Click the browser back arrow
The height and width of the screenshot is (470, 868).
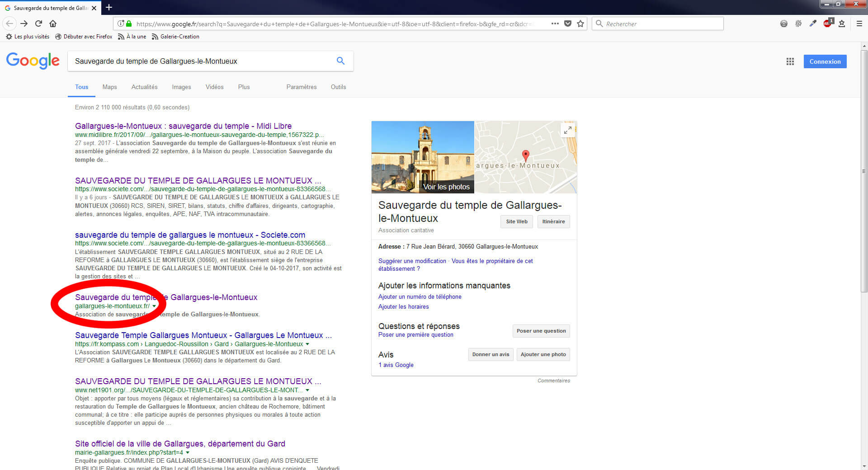(9, 23)
